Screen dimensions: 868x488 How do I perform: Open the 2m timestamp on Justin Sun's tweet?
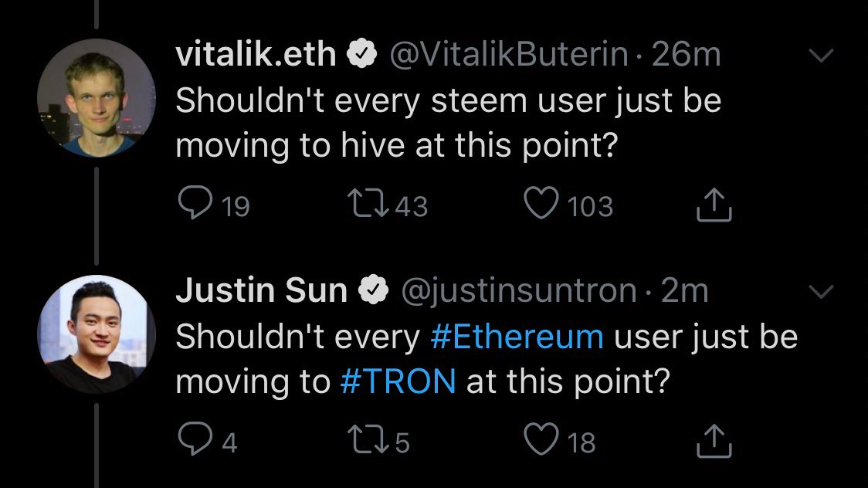tap(684, 291)
